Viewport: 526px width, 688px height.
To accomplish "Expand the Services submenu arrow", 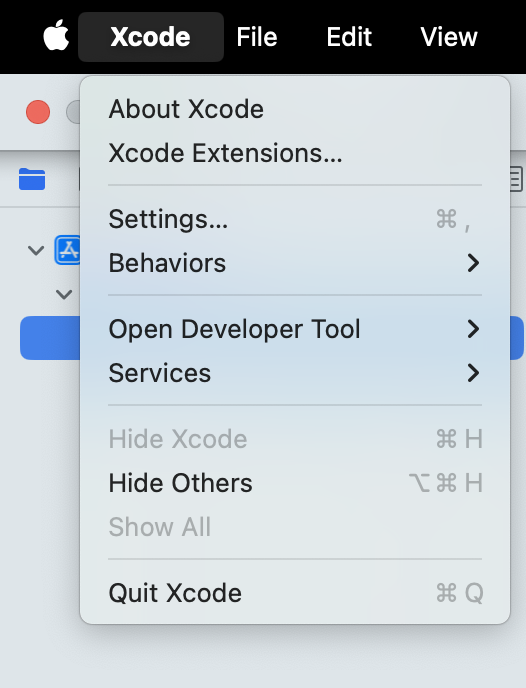I will click(473, 373).
